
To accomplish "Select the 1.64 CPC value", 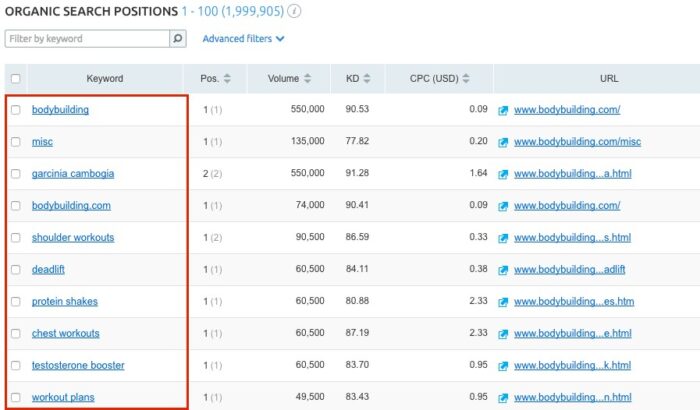I will (478, 173).
